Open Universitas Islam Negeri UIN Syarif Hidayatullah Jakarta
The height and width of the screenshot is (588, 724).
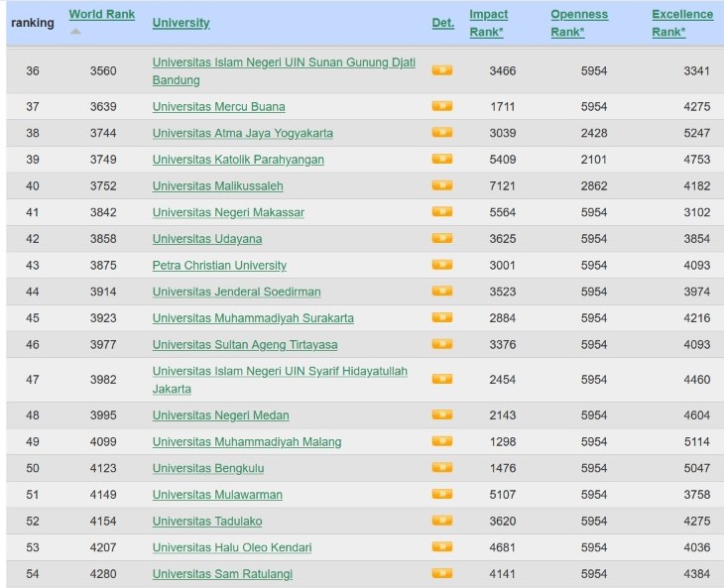(x=280, y=380)
